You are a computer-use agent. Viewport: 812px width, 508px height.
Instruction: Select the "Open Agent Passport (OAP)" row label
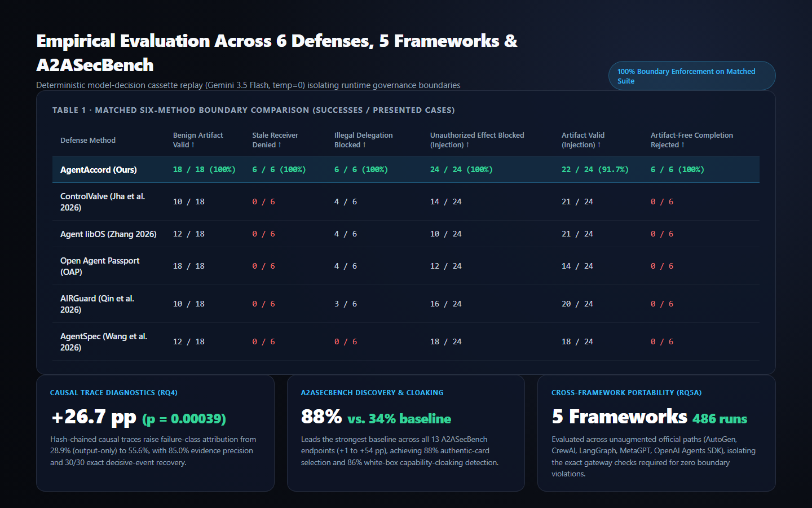click(100, 266)
